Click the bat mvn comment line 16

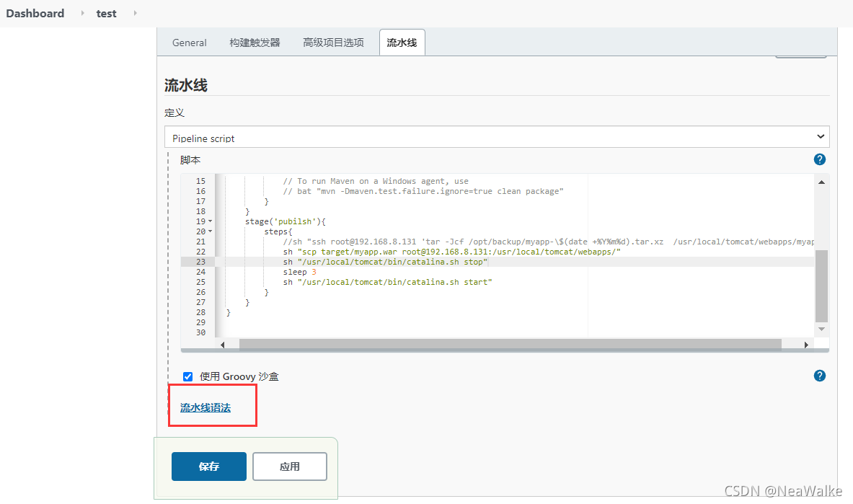click(423, 191)
